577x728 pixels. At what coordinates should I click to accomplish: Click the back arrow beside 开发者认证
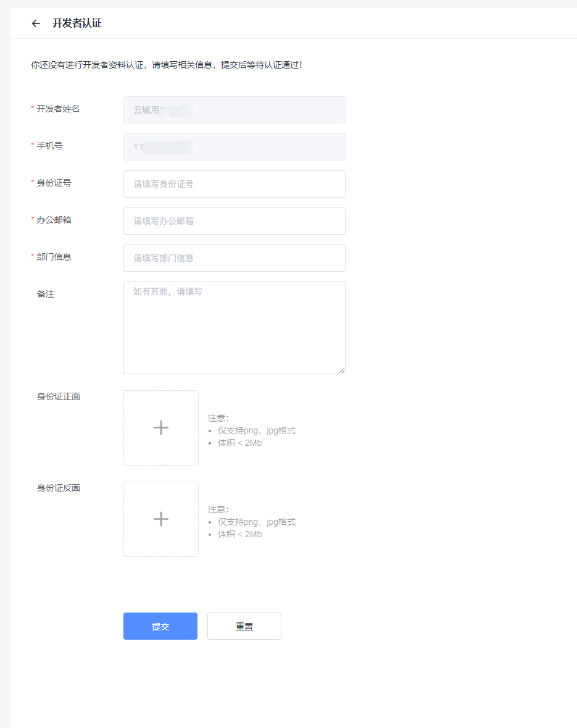(36, 23)
